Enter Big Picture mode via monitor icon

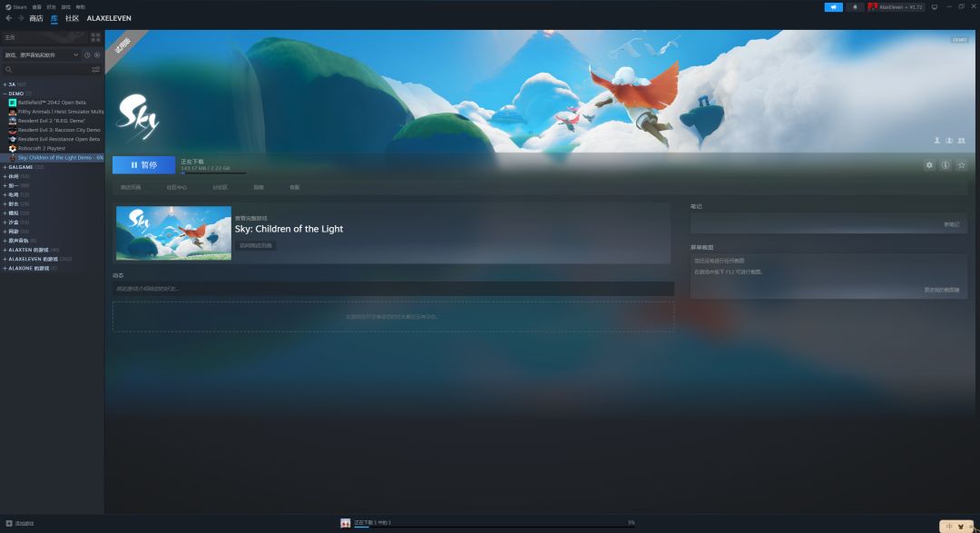coord(935,7)
